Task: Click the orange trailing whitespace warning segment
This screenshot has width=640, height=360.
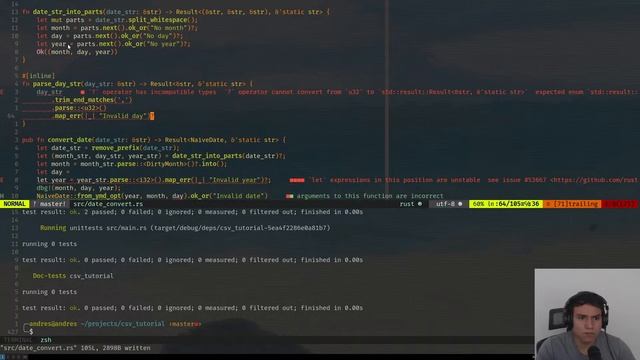Action: point(572,204)
